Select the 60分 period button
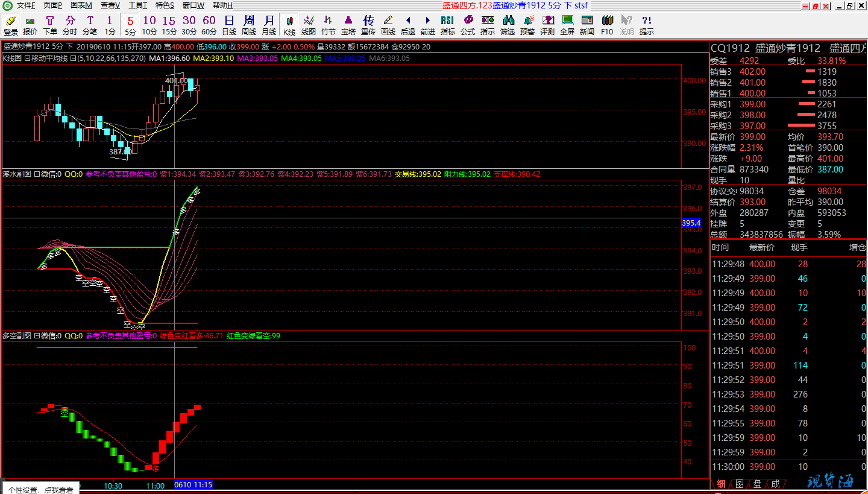The height and width of the screenshot is (494, 868). [x=209, y=25]
